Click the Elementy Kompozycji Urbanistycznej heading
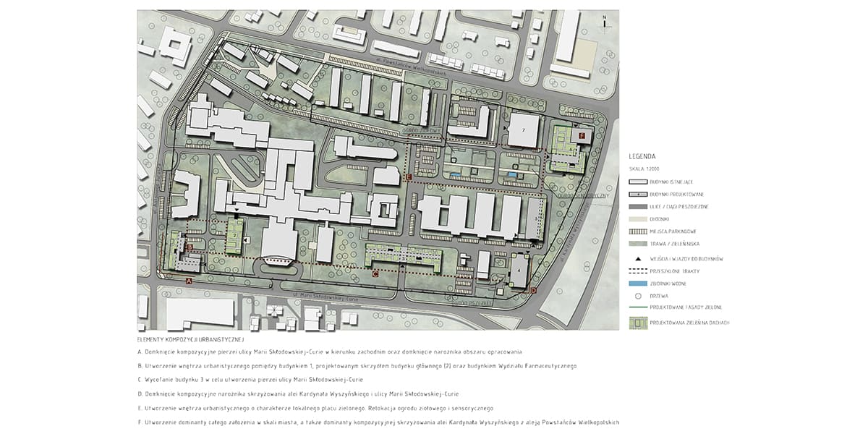The image size is (868, 434). [x=191, y=339]
